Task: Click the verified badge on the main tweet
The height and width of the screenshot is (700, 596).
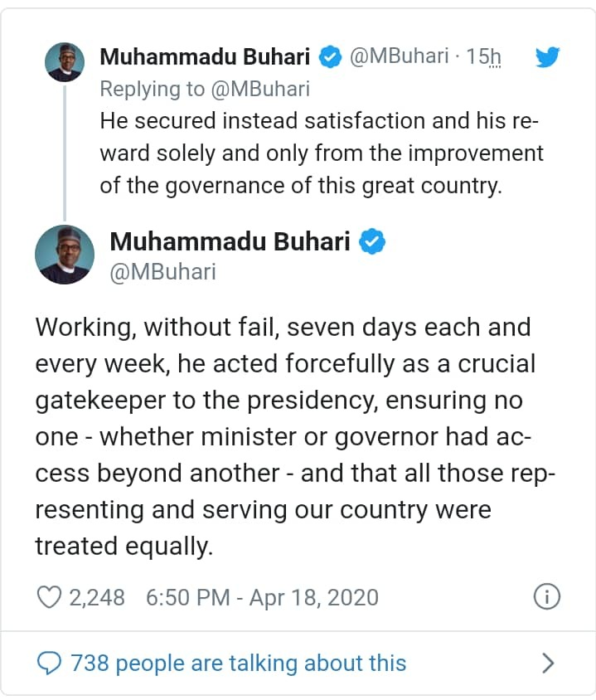Action: click(x=373, y=241)
